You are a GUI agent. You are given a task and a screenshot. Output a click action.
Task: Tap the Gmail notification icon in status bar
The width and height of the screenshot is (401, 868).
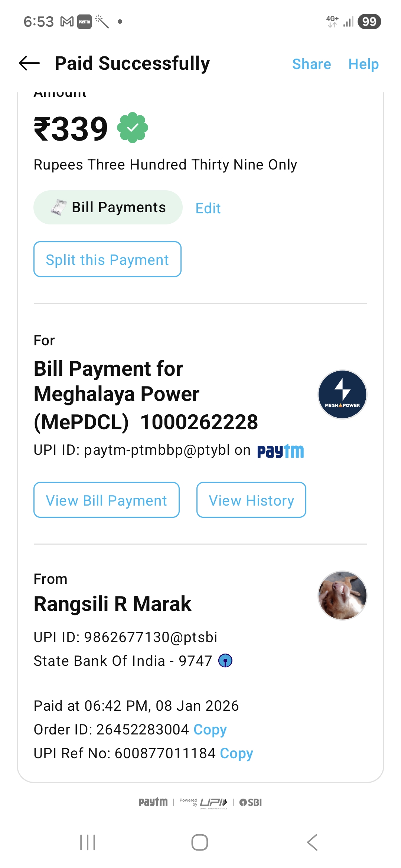coord(67,22)
